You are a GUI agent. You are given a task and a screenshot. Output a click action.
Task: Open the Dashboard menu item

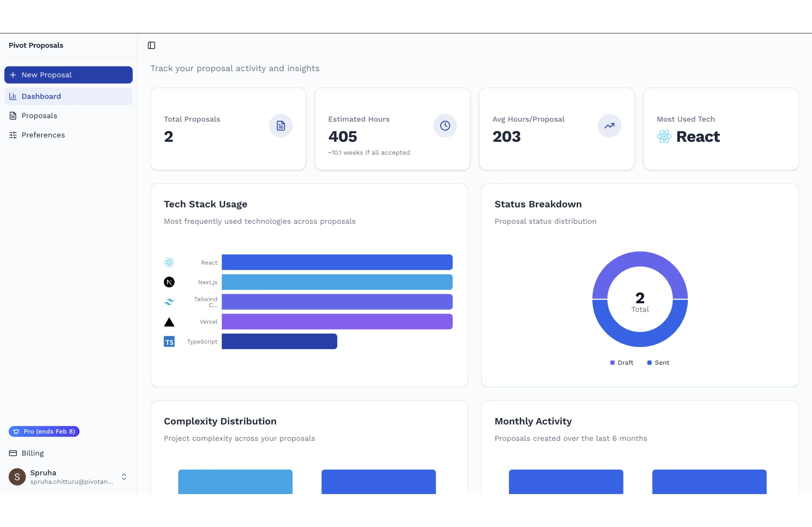coord(68,96)
